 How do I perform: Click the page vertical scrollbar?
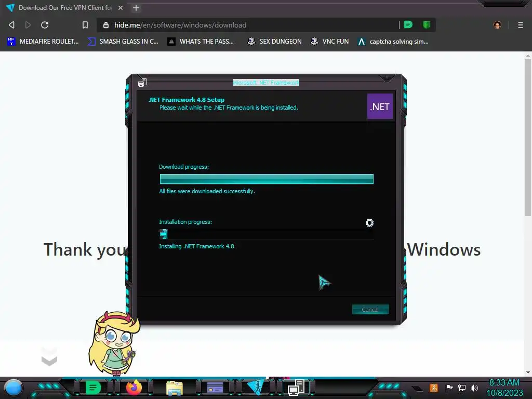coord(528,137)
